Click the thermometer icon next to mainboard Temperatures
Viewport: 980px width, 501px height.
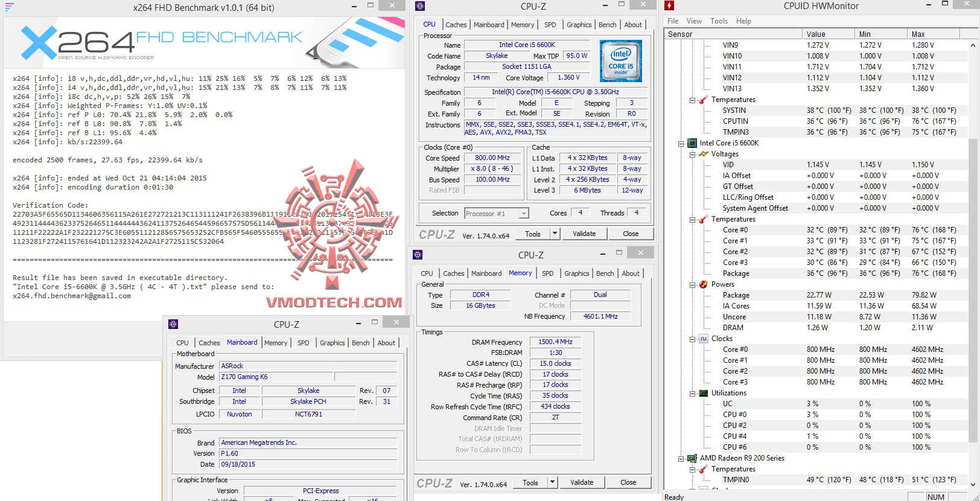(x=704, y=100)
